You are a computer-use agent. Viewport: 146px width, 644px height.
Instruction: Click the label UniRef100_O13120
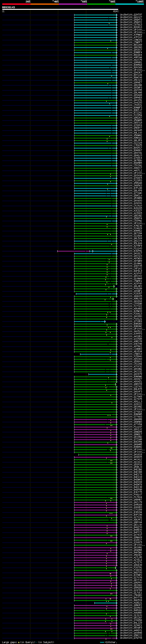coord(131,615)
